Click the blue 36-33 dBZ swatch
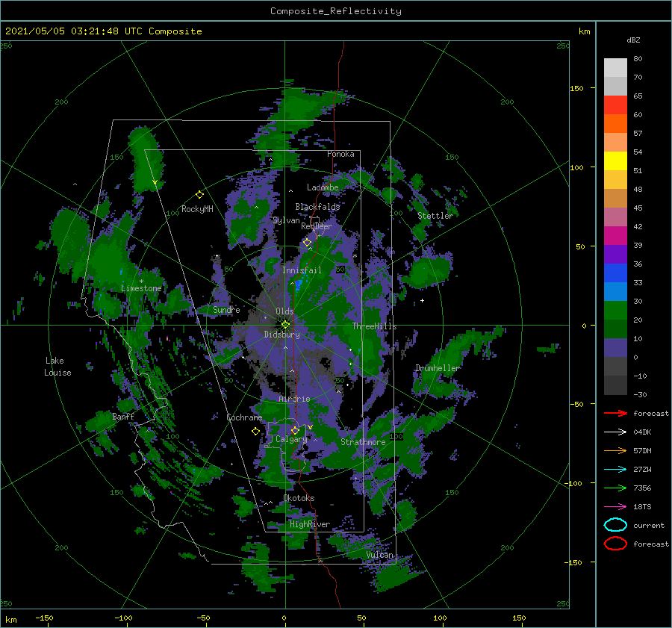 (x=615, y=273)
